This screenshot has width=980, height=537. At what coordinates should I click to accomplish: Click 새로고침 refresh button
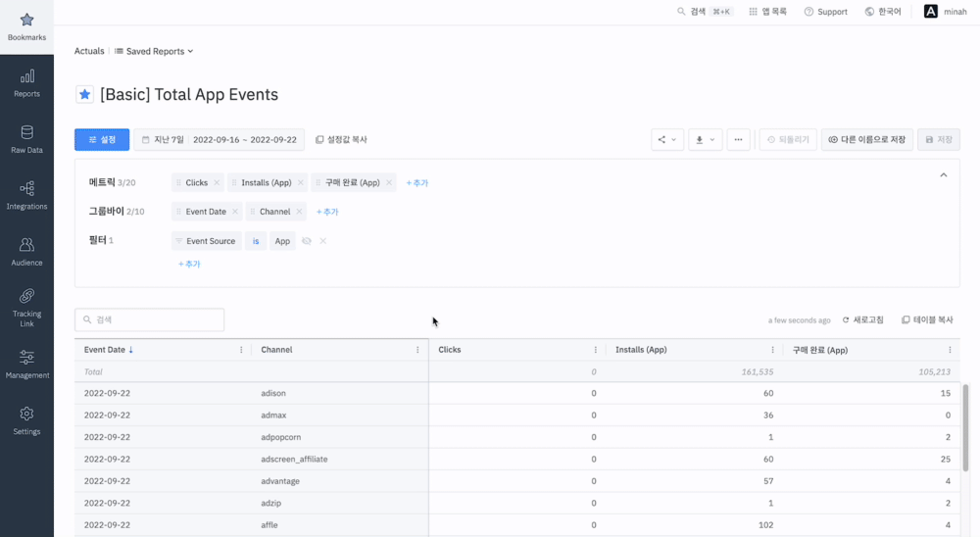[863, 319]
